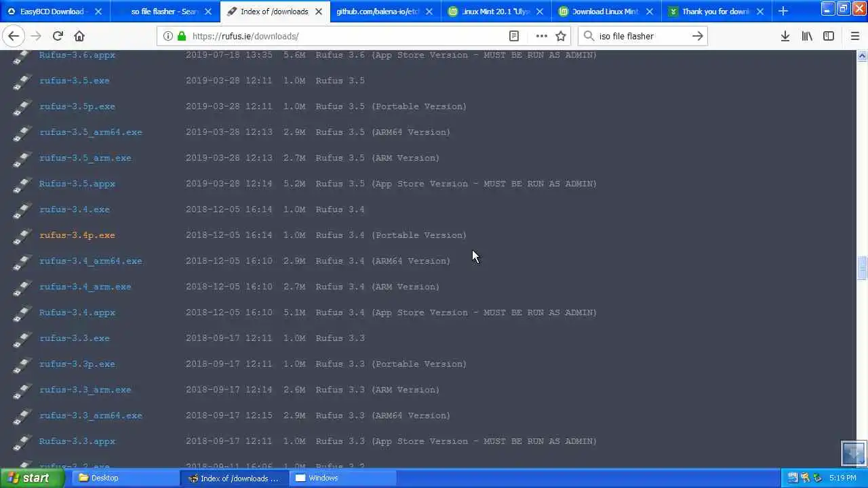868x488 pixels.
Task: Switch to the github.com/balena-io tab
Action: click(385, 12)
